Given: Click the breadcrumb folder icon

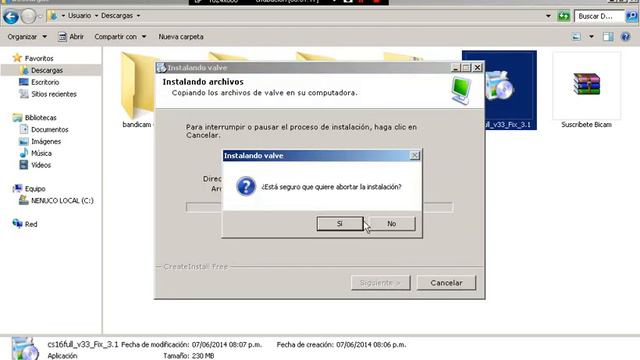Looking at the screenshot, I should tap(52, 16).
